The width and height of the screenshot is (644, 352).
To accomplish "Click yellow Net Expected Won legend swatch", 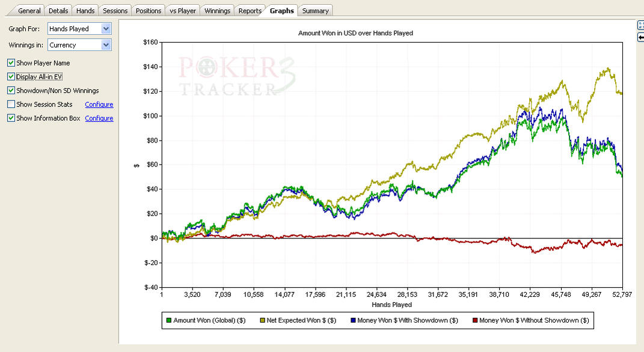I will [262, 321].
